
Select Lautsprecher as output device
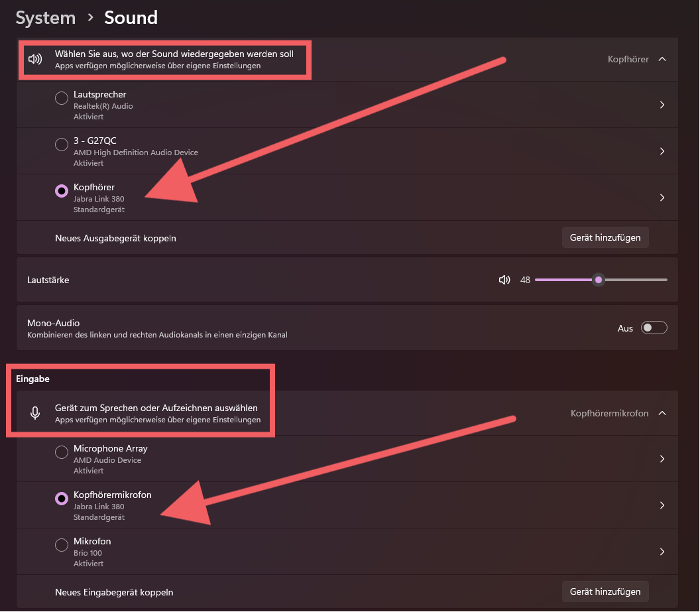[x=62, y=98]
